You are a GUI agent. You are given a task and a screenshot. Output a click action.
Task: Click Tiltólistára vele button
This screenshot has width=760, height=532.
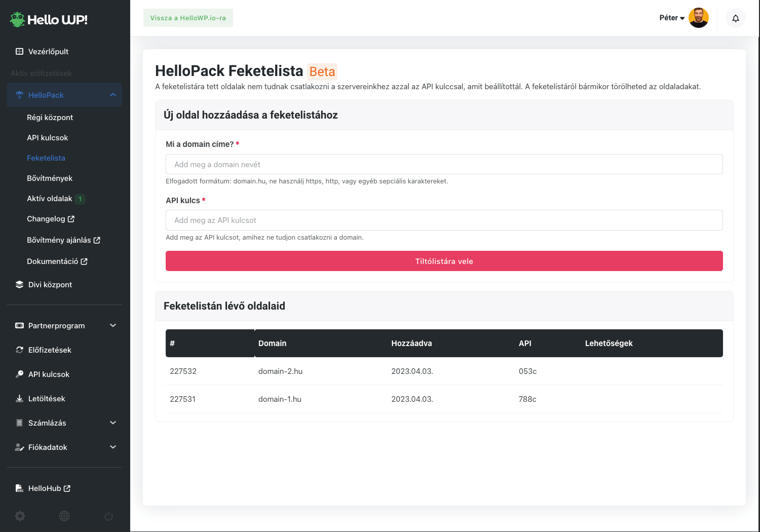(x=444, y=261)
